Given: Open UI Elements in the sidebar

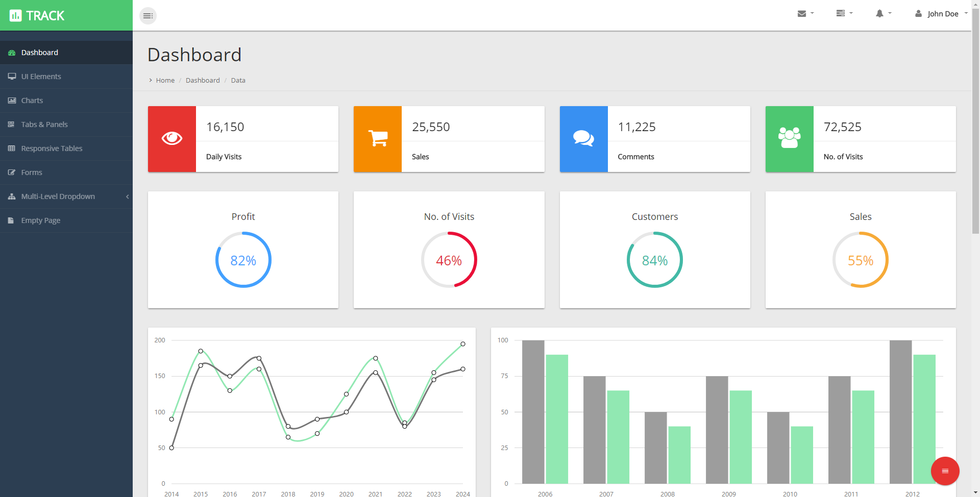Looking at the screenshot, I should pos(66,77).
